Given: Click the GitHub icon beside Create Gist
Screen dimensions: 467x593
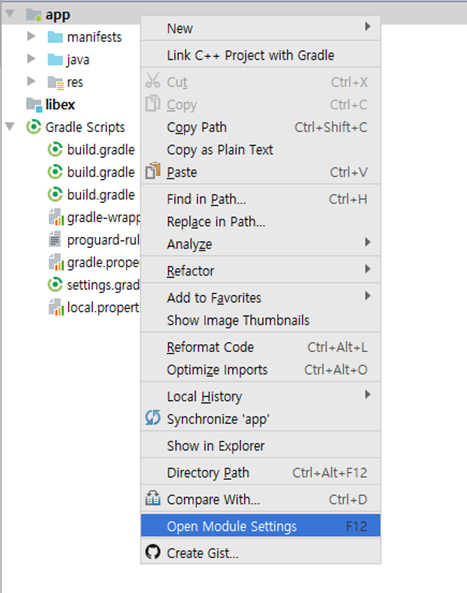Looking at the screenshot, I should (x=153, y=552).
